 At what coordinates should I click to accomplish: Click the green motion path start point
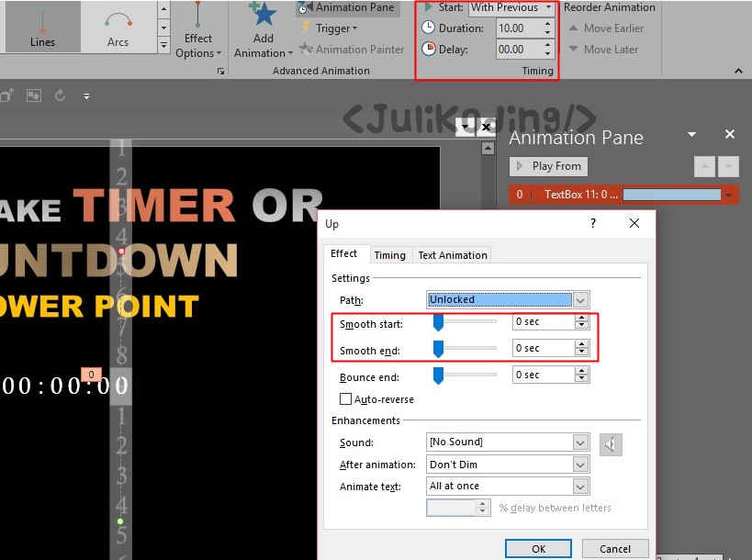[x=120, y=521]
